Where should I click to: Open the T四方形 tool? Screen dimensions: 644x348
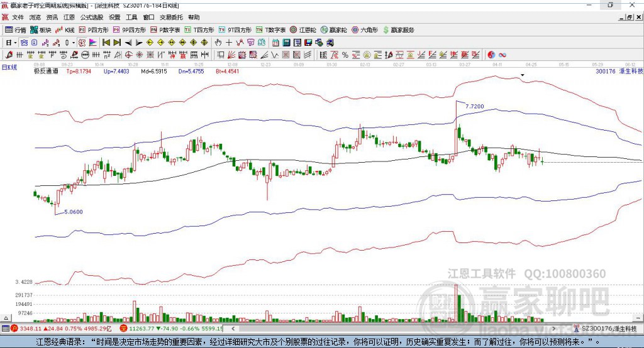click(199, 30)
